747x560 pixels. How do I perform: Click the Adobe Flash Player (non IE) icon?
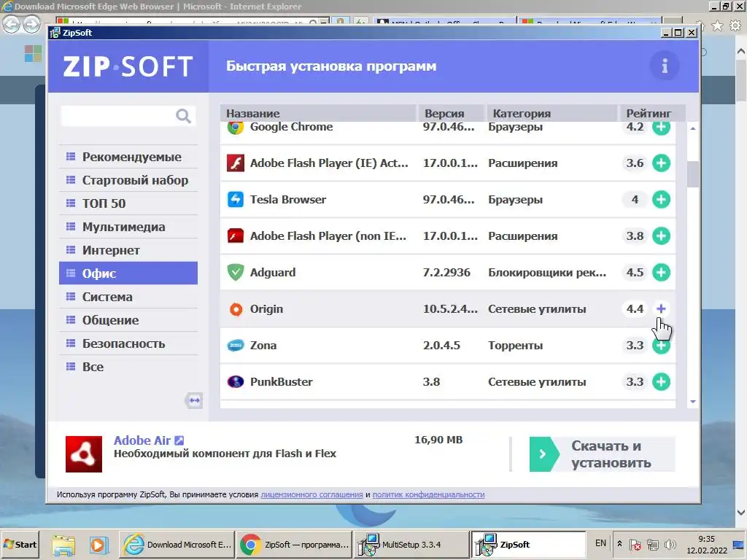click(236, 236)
